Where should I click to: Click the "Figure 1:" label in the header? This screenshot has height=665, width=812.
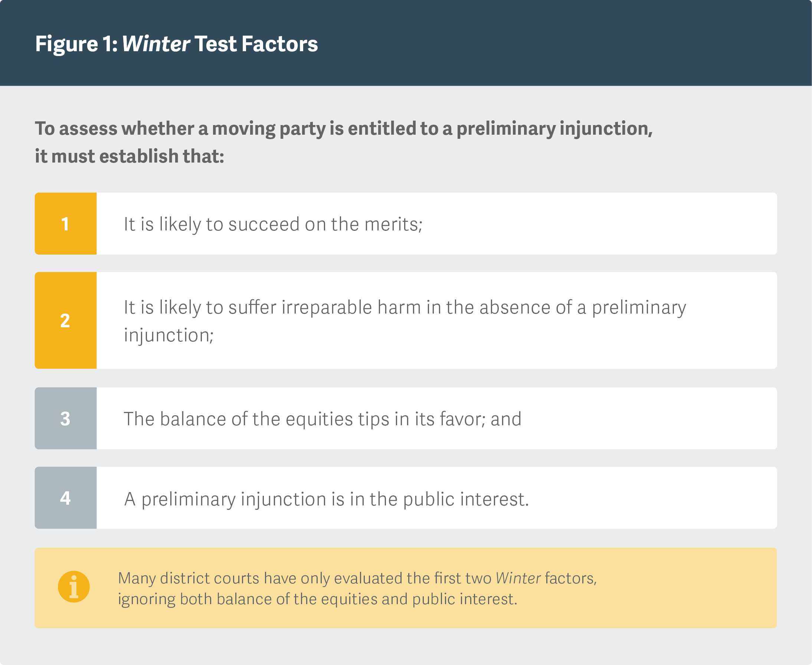tap(76, 44)
